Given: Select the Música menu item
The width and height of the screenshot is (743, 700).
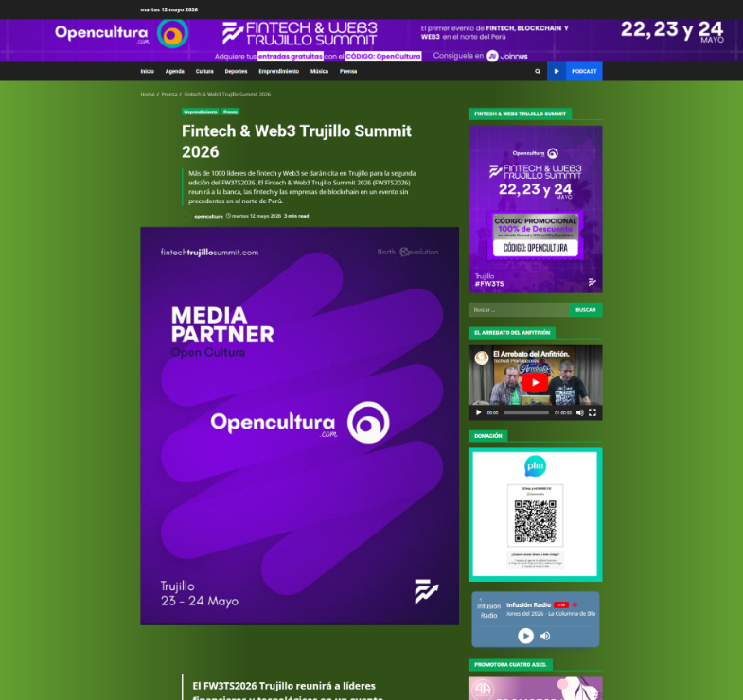Looking at the screenshot, I should 319,72.
